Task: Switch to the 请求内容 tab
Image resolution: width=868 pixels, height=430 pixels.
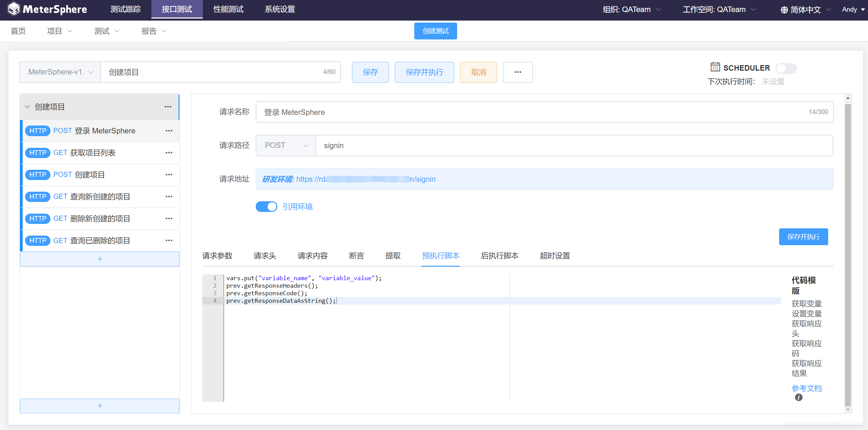Action: pos(312,256)
